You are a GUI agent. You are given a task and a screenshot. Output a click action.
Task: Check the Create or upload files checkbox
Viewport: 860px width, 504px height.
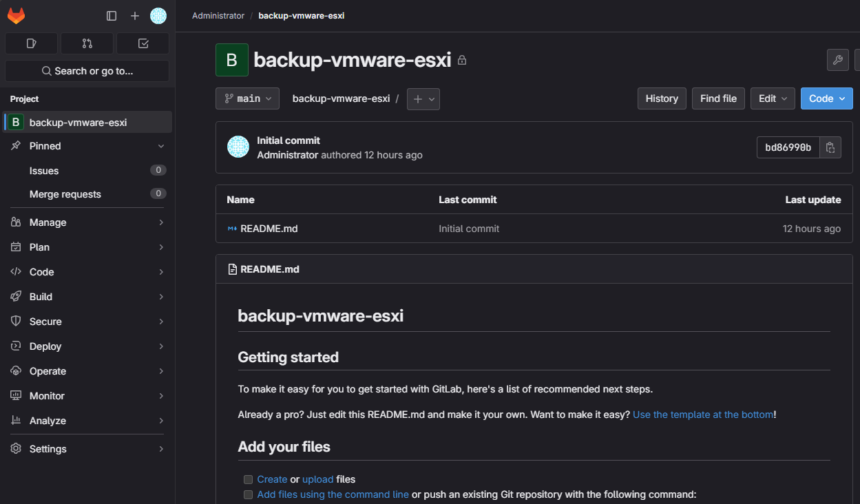[248, 479]
